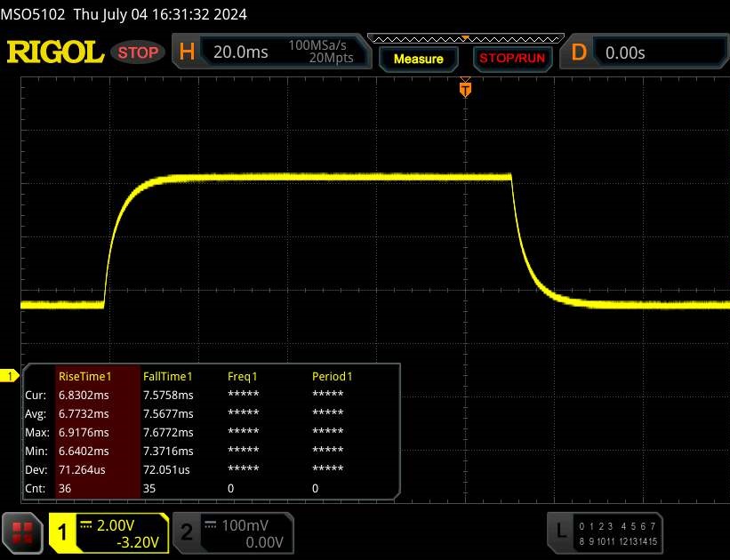Viewport: 730px width, 560px height.
Task: Open the Measure menu
Action: tap(418, 59)
